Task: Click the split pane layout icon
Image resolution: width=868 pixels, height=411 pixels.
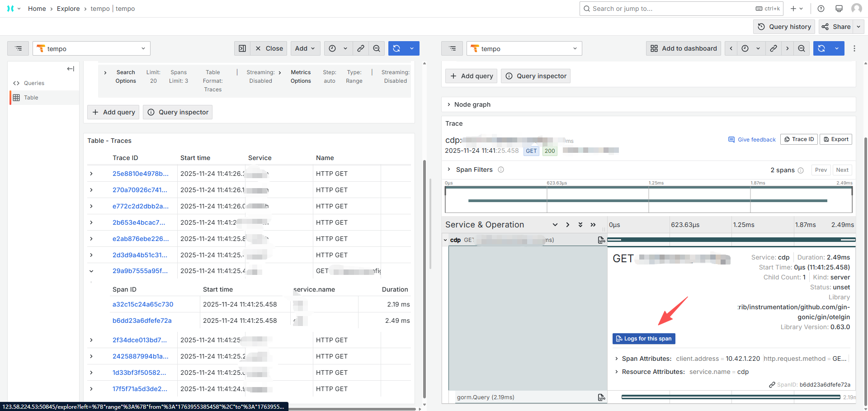Action: point(242,48)
